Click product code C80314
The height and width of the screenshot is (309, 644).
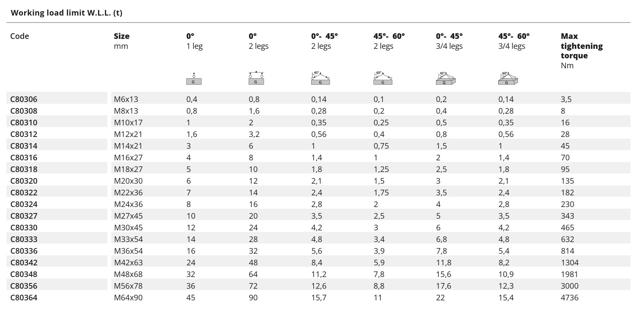[x=24, y=146]
